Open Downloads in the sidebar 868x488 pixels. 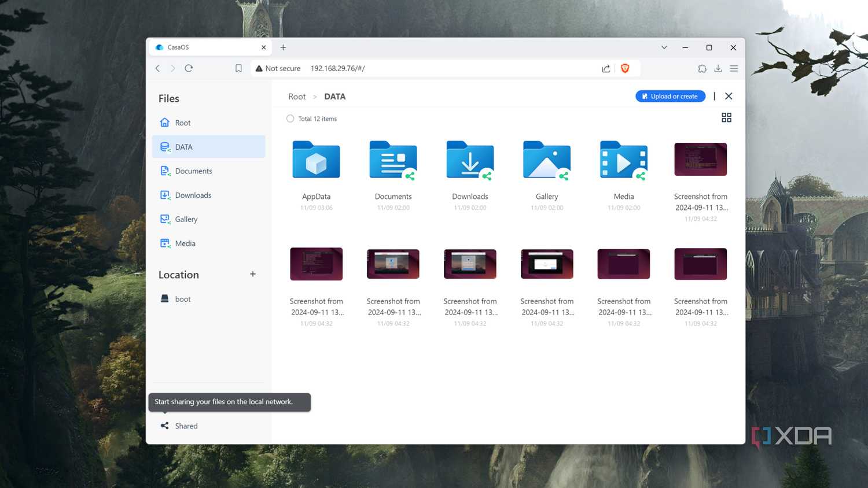(x=208, y=195)
